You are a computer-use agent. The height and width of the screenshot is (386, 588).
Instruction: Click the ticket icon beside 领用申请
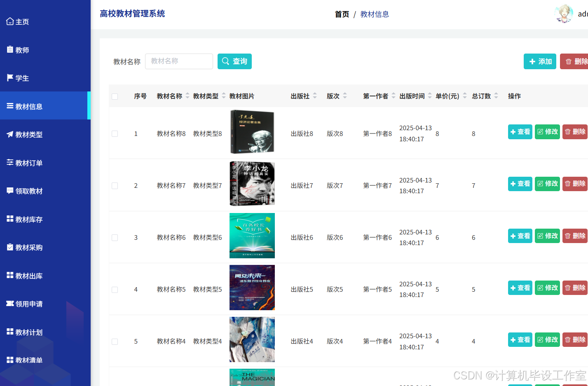[x=10, y=304]
